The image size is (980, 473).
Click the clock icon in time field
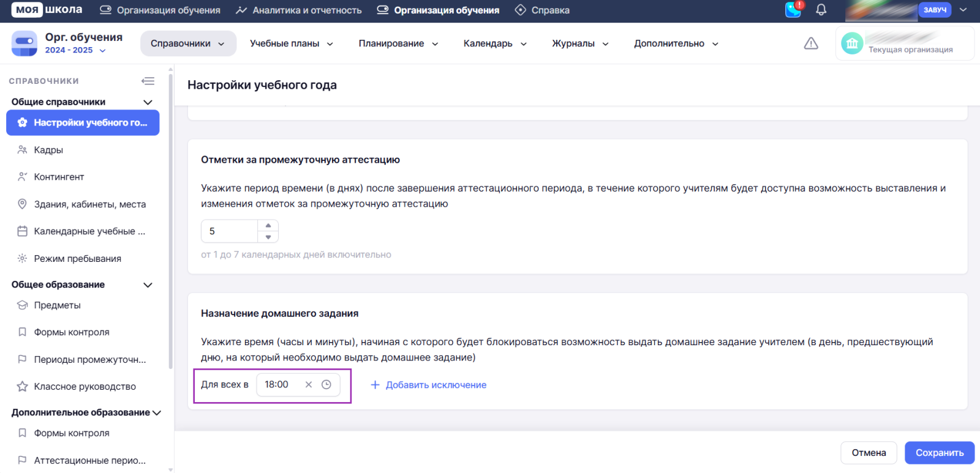point(326,385)
